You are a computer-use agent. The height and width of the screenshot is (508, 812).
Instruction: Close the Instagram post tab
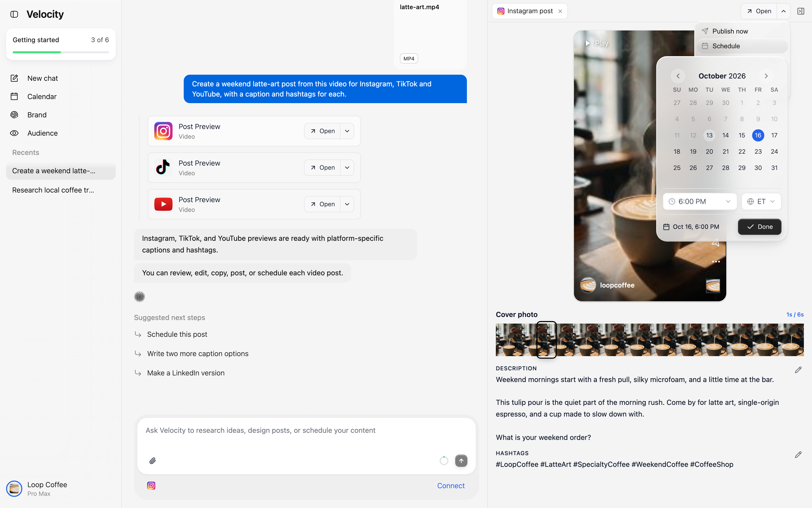click(560, 11)
